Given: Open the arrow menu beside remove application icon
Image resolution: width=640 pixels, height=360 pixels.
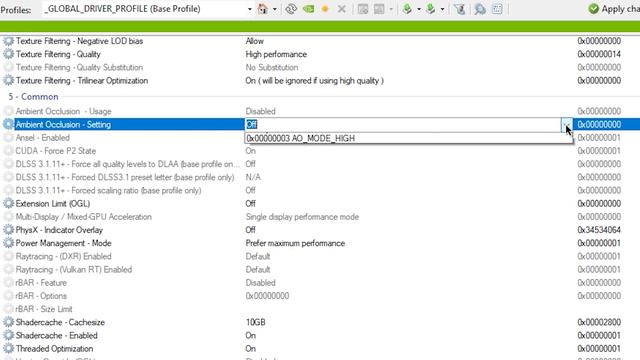Looking at the screenshot, I should pos(391,9).
